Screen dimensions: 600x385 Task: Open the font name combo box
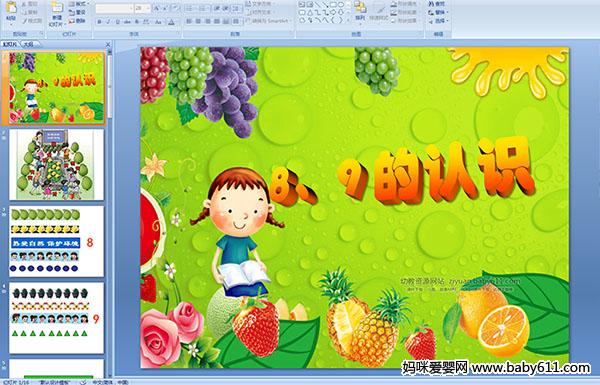(114, 8)
